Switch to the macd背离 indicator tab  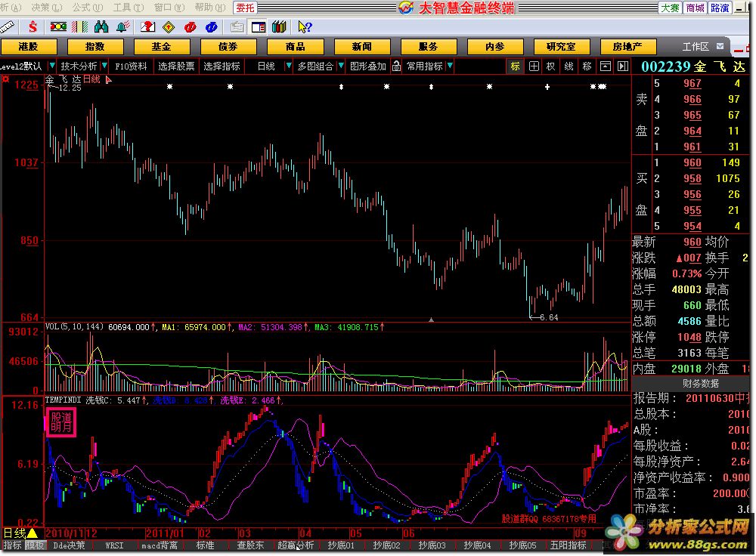click(159, 545)
